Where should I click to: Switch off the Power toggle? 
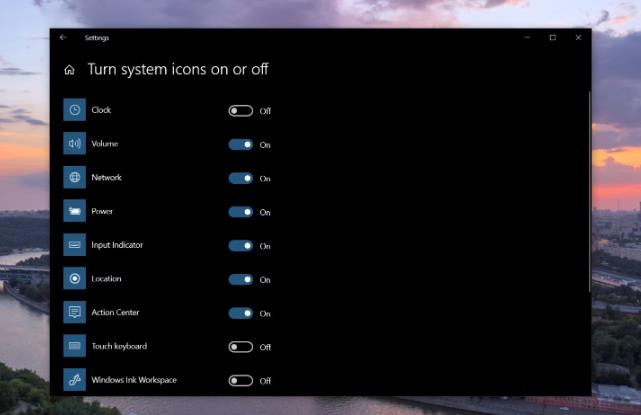(x=241, y=212)
